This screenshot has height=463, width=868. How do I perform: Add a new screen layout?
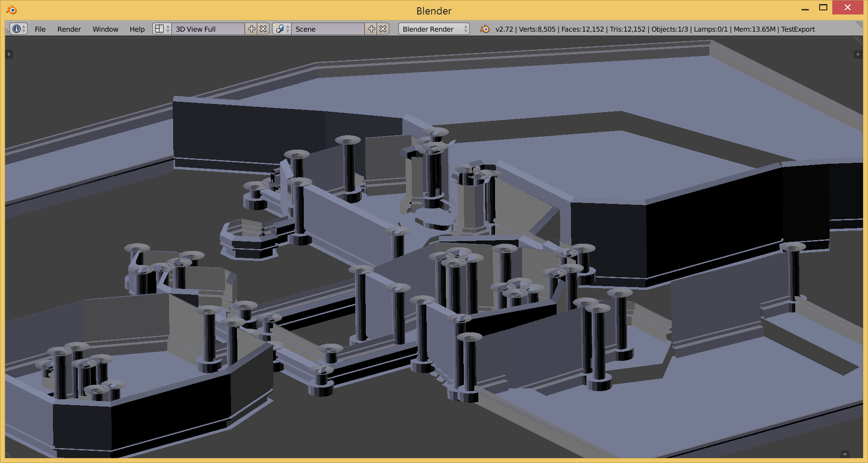tap(251, 29)
